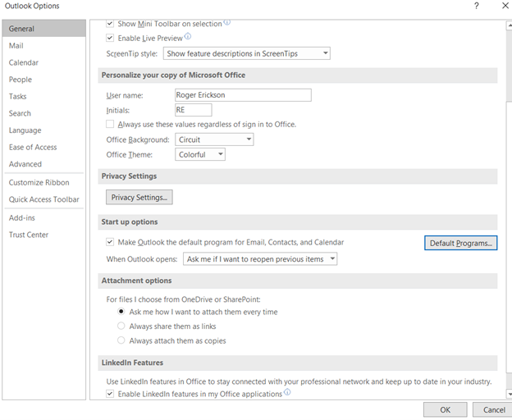
Task: Expand the When Outlook opens dropdown
Action: (x=260, y=259)
